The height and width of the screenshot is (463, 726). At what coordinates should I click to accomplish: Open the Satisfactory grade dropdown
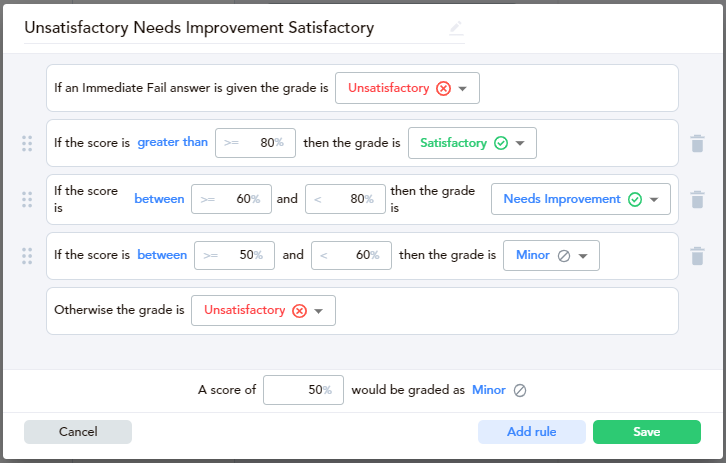click(x=472, y=143)
